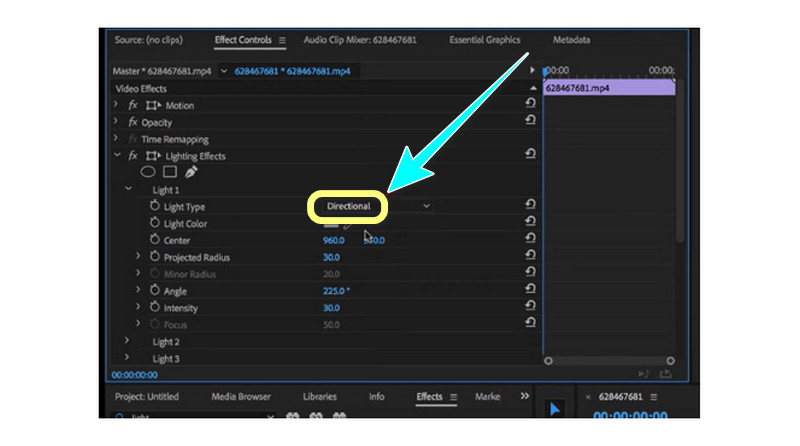Toggle animation stopwatch for Light Type

coord(154,206)
